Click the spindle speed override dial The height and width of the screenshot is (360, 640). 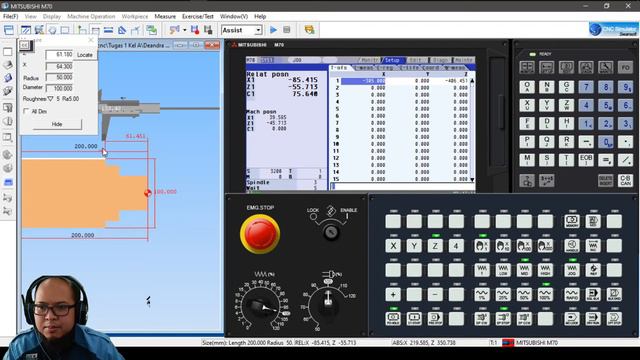[327, 304]
